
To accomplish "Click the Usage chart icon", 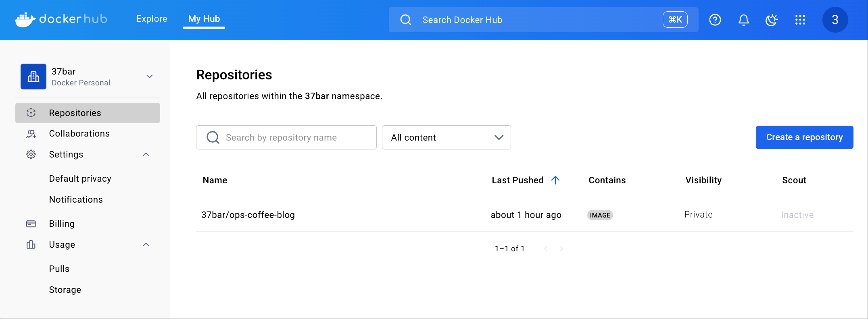I will [x=31, y=244].
